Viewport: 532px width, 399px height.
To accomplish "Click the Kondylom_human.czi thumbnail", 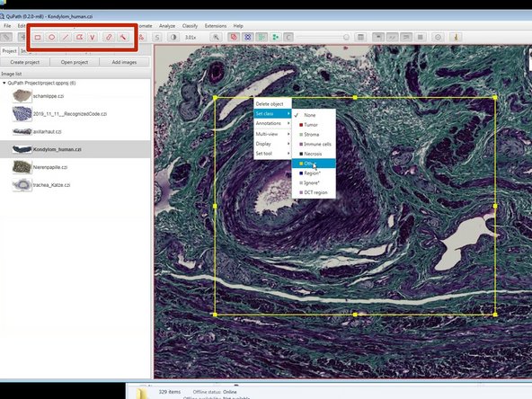I will click(x=22, y=149).
